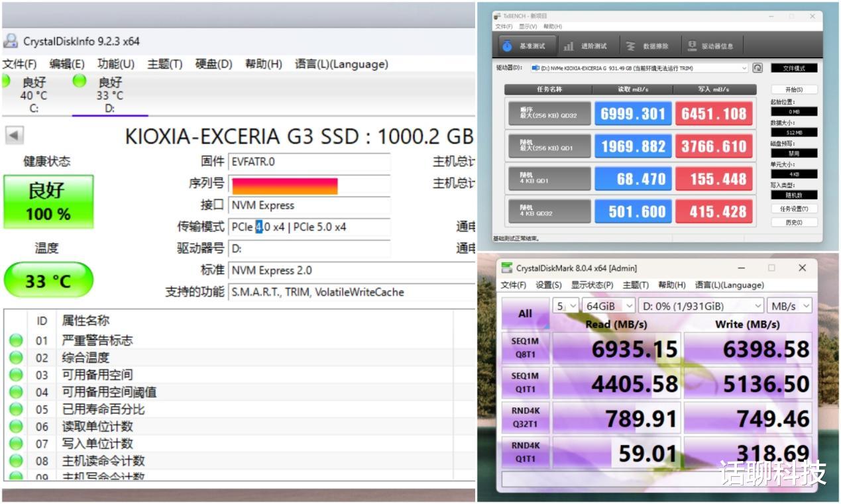Open the 显示状态(P) menu in CrystalDiskMark
The width and height of the screenshot is (841, 504).
(592, 285)
